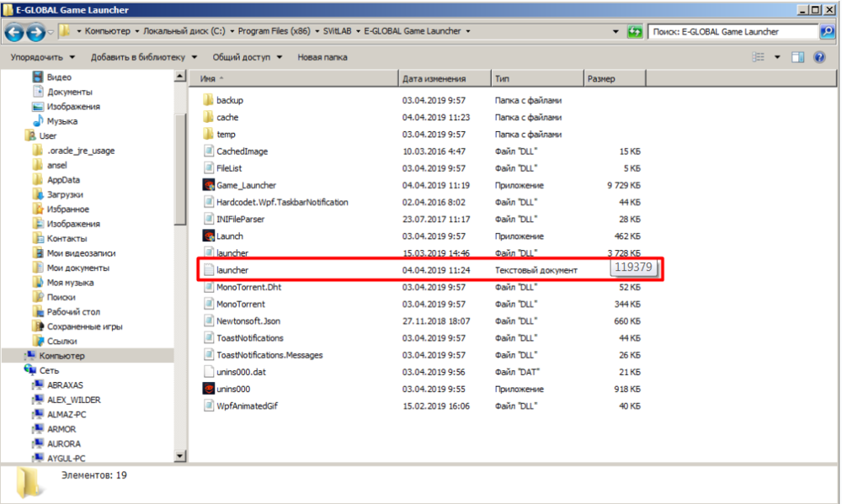The width and height of the screenshot is (842, 504).
Task: Click the forward navigation arrow button
Action: [35, 32]
